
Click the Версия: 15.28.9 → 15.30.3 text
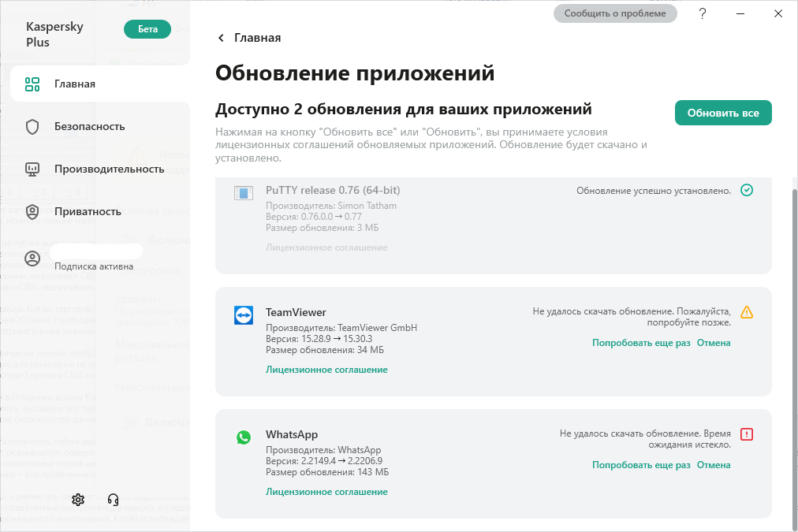coord(319,339)
